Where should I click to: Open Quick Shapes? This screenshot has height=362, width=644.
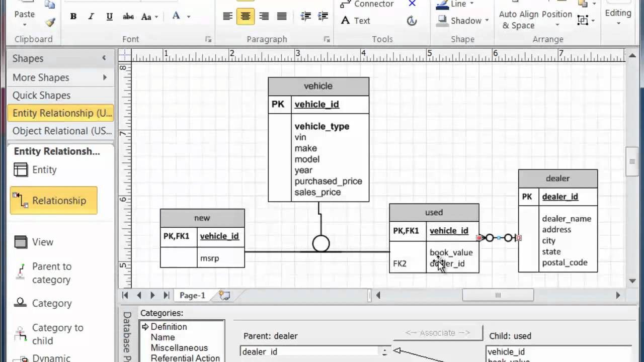60,95
